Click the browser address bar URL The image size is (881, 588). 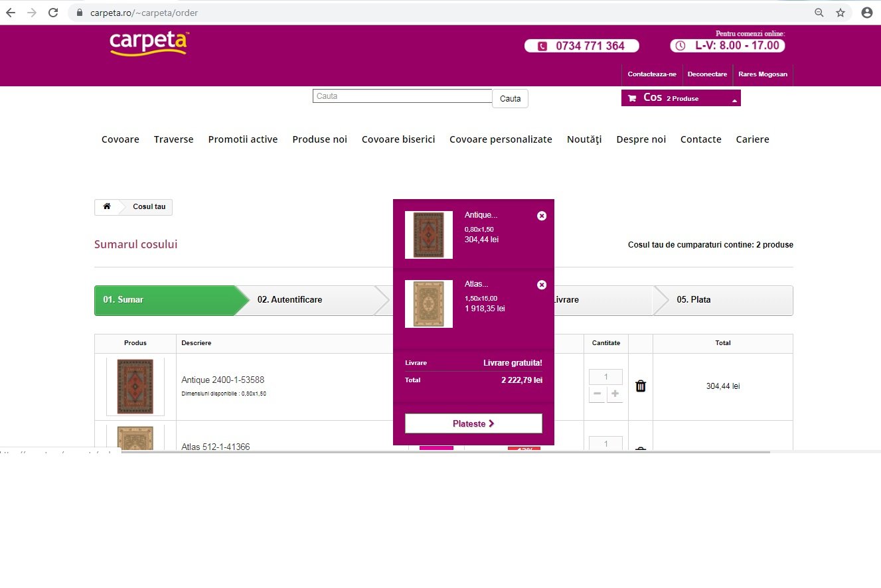[x=144, y=13]
